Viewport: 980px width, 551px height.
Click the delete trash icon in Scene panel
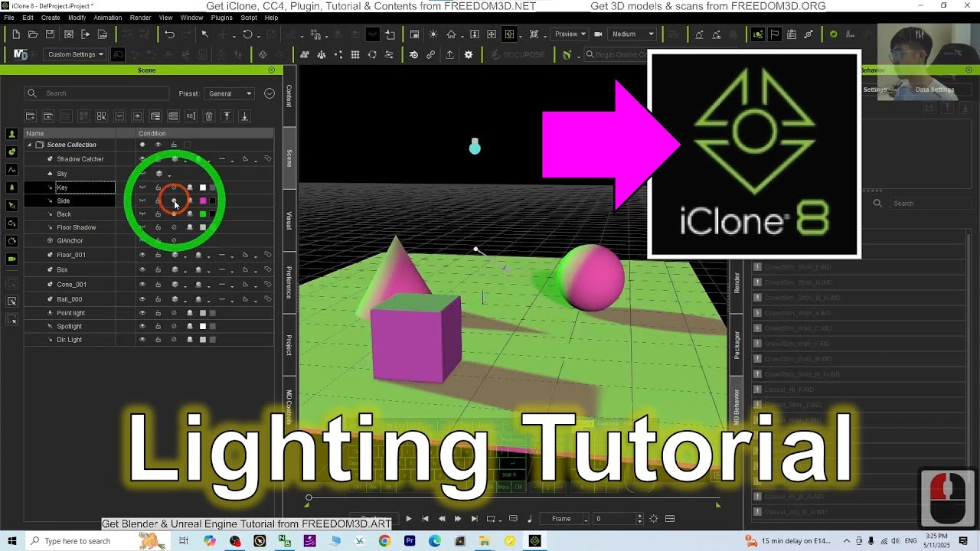coord(208,116)
